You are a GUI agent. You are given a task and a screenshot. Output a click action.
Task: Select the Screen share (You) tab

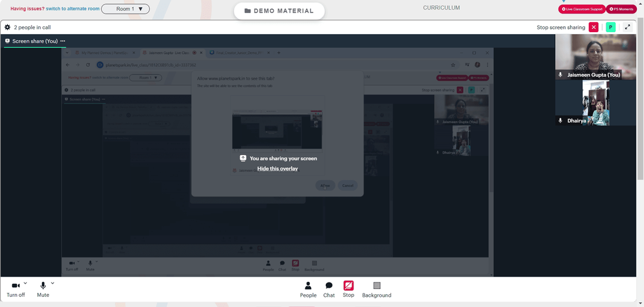[x=35, y=41]
